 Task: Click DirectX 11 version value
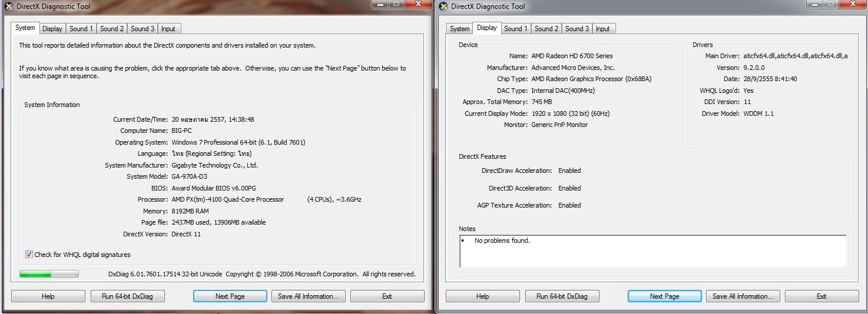tap(186, 234)
